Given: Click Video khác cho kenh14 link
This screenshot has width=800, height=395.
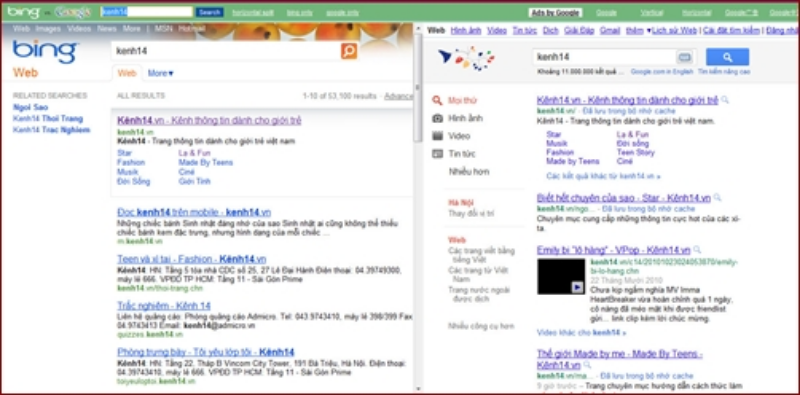Looking at the screenshot, I should [x=582, y=333].
